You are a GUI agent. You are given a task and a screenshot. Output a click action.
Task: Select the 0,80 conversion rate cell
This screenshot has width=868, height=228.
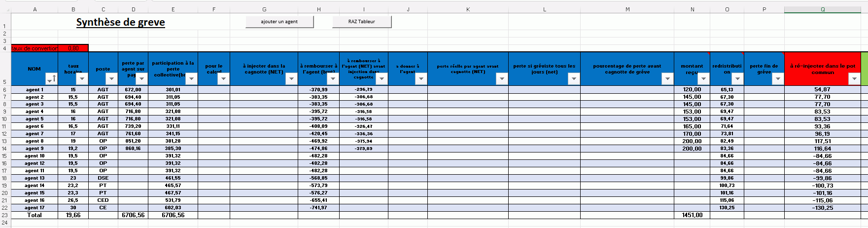tap(73, 48)
